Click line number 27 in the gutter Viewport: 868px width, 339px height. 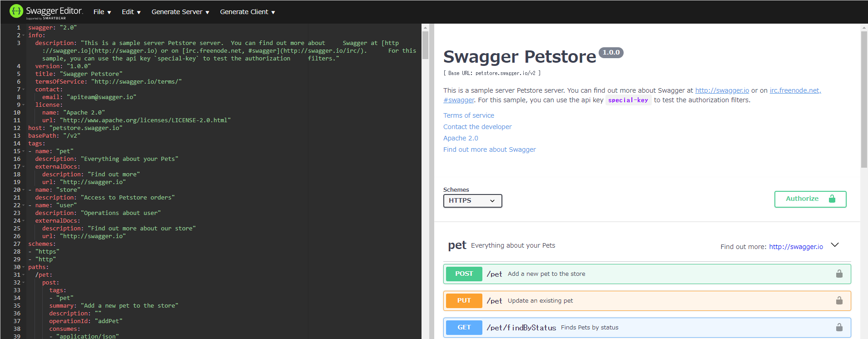coord(17,244)
